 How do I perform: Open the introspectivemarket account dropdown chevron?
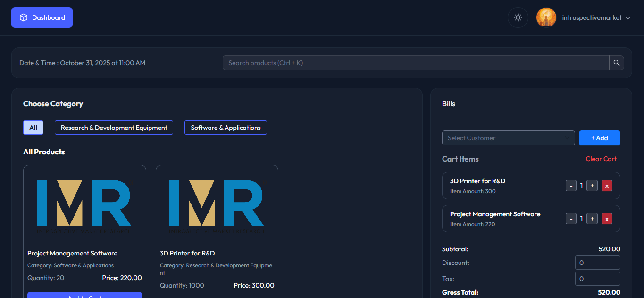click(x=628, y=18)
